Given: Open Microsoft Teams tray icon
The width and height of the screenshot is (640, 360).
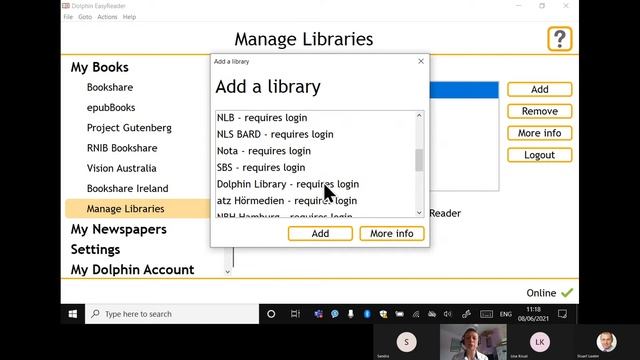Looking at the screenshot, I should point(319,314).
